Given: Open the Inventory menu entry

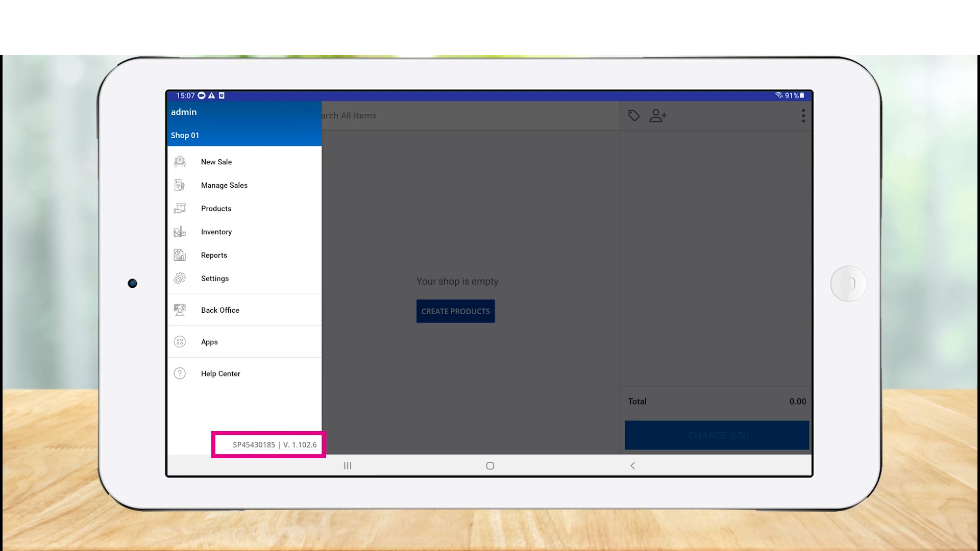Looking at the screenshot, I should [x=216, y=232].
